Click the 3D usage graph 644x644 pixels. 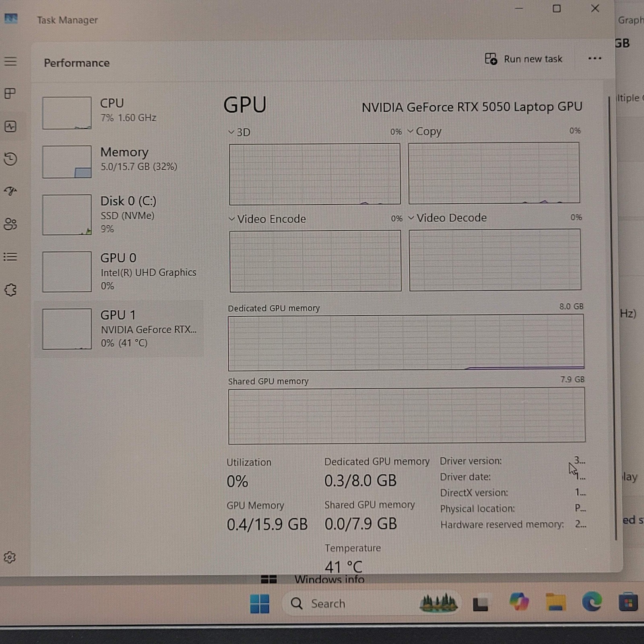tap(315, 174)
